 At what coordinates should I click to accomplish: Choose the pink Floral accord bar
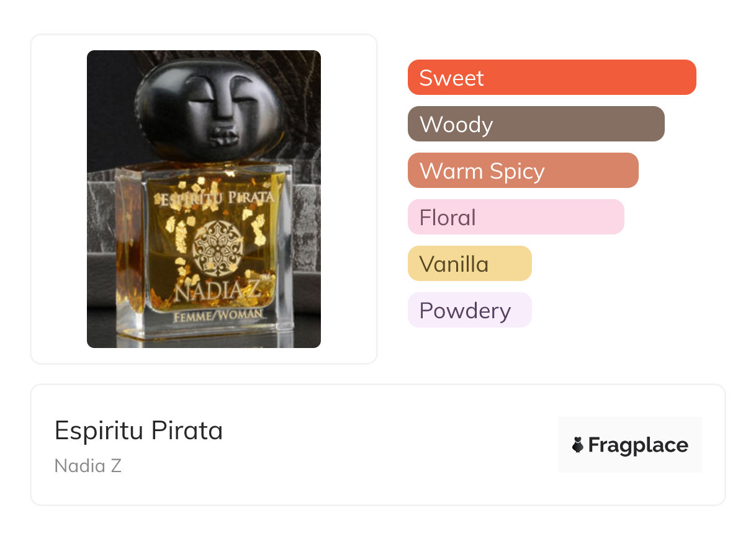pos(515,217)
